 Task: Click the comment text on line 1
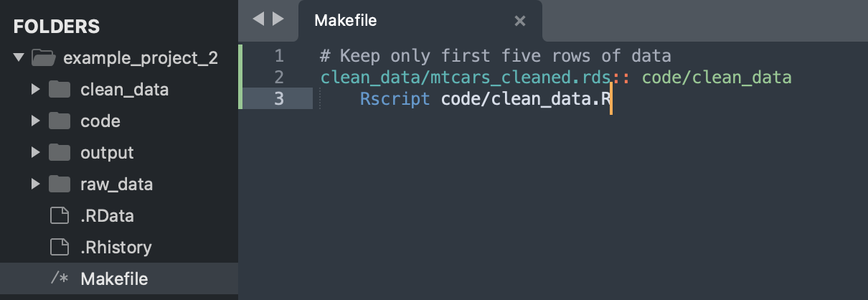tap(495, 55)
